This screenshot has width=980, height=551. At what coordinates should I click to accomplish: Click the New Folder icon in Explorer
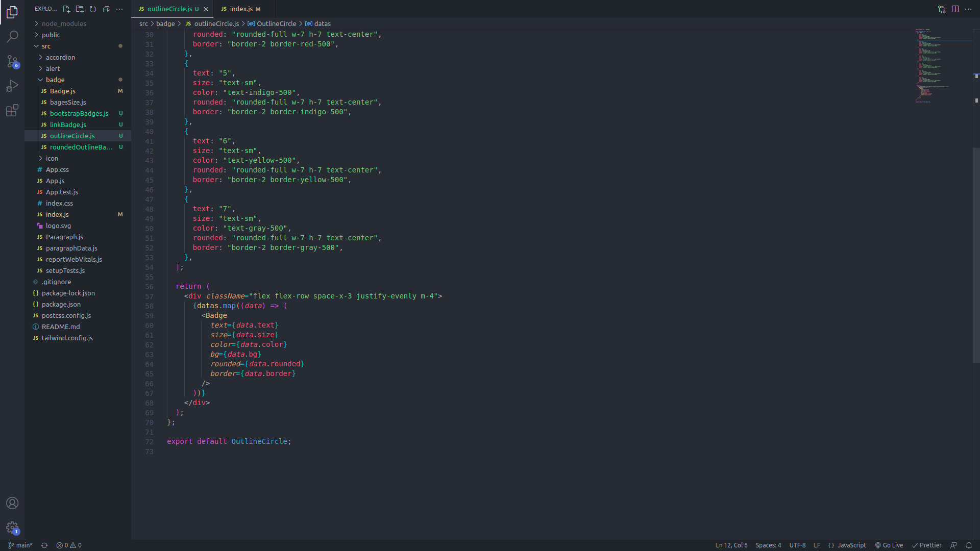click(x=80, y=9)
